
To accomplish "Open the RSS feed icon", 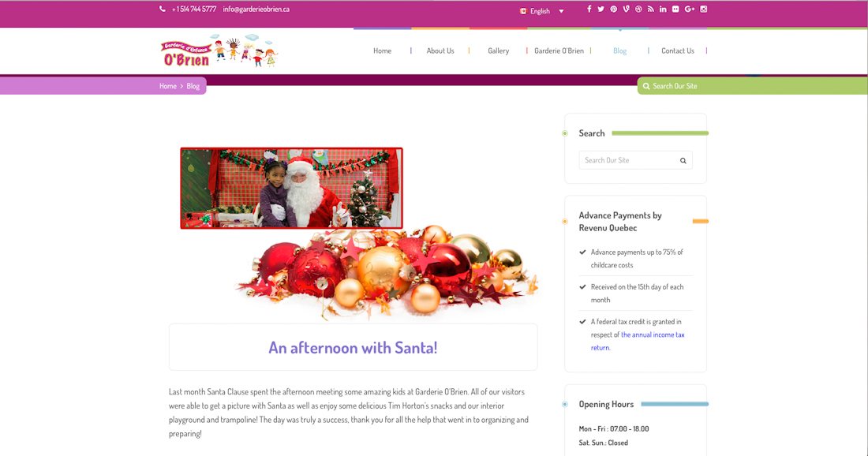I will pyautogui.click(x=651, y=9).
